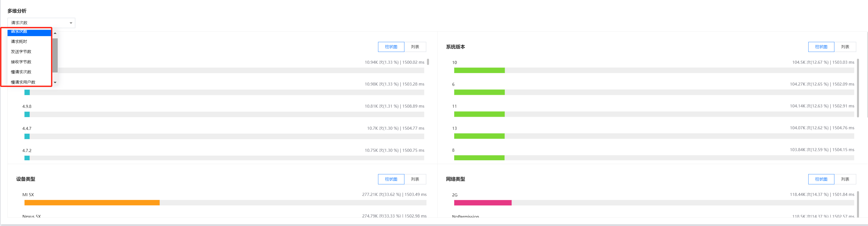Show 系统版本 panel as 柱状图
The height and width of the screenshot is (226, 868).
click(x=821, y=47)
